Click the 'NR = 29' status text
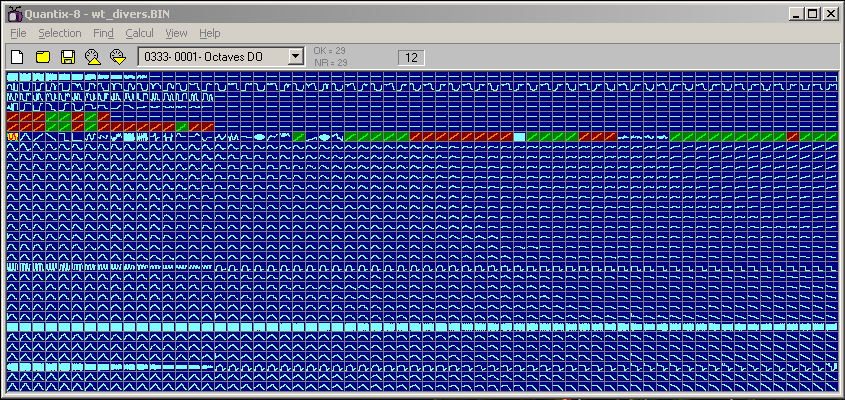This screenshot has width=845, height=400. (x=330, y=63)
